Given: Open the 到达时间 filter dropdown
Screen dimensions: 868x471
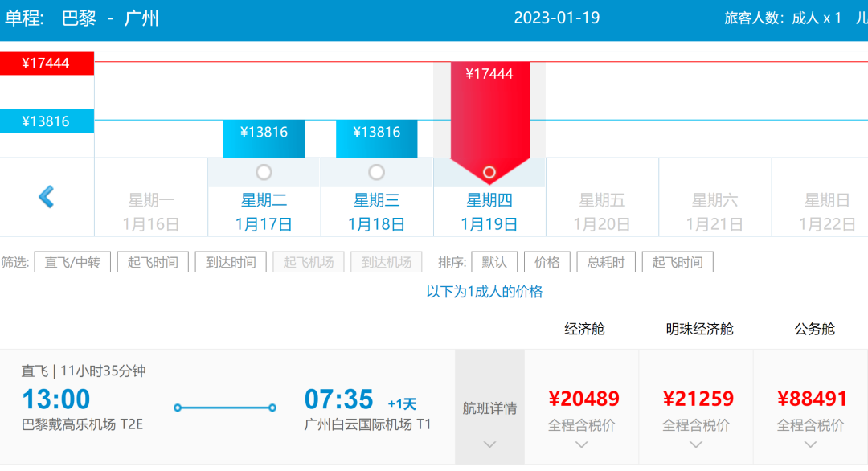Looking at the screenshot, I should point(231,262).
